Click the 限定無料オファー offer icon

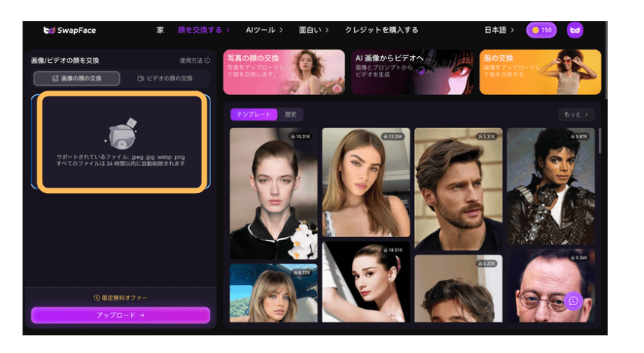(x=97, y=298)
